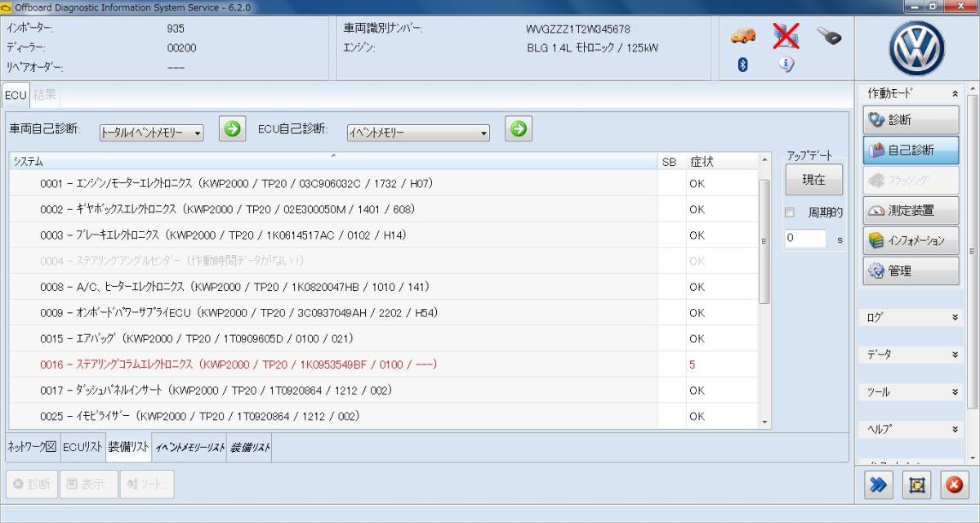Run ECU自己診断 with its green arrow
The height and width of the screenshot is (523, 980).
click(519, 129)
